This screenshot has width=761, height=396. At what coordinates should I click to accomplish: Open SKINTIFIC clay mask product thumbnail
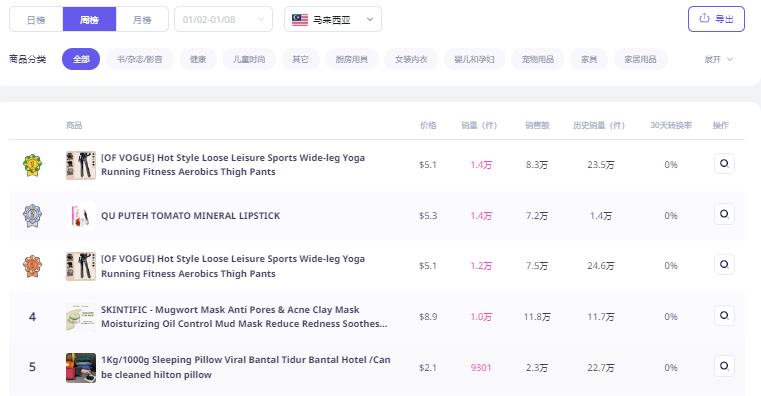pyautogui.click(x=81, y=317)
